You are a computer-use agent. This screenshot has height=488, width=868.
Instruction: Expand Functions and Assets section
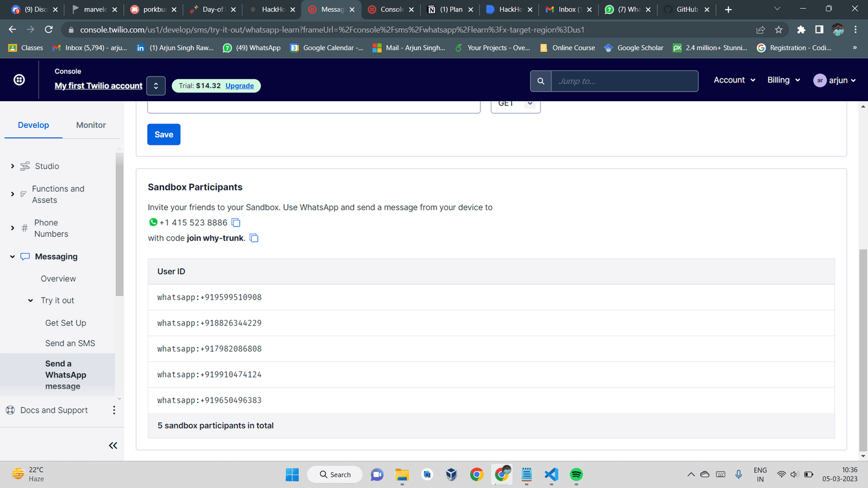coord(13,194)
